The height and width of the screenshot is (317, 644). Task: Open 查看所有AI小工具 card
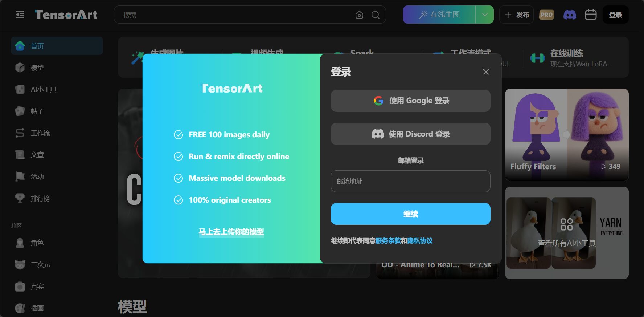[567, 233]
